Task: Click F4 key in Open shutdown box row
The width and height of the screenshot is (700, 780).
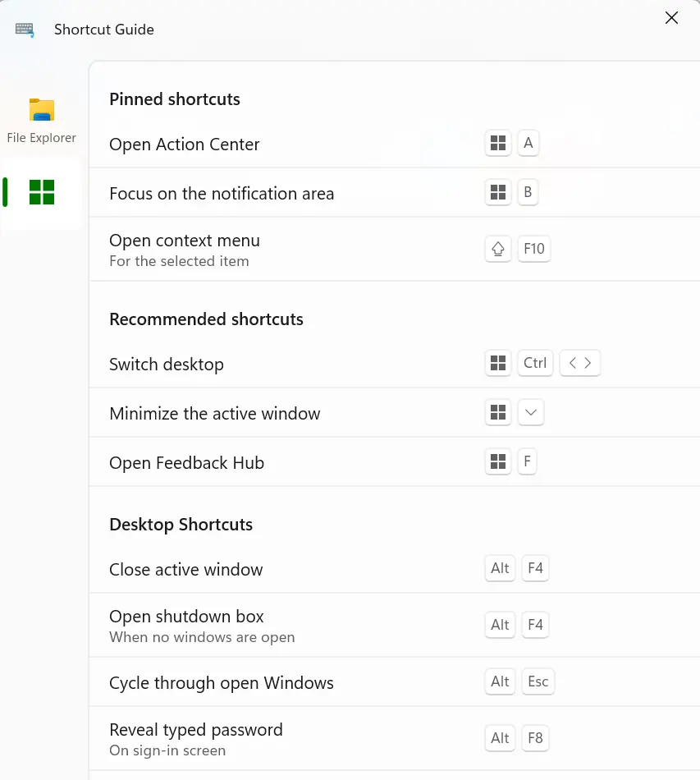Action: click(x=535, y=625)
